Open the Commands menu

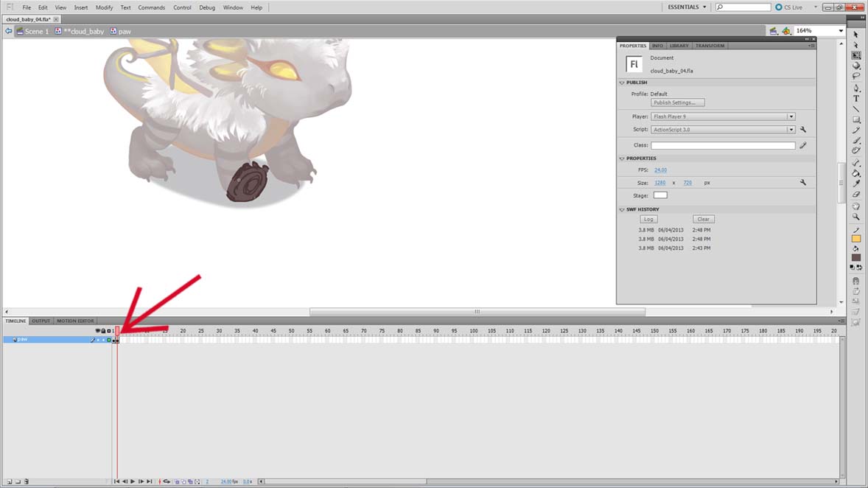click(x=151, y=8)
